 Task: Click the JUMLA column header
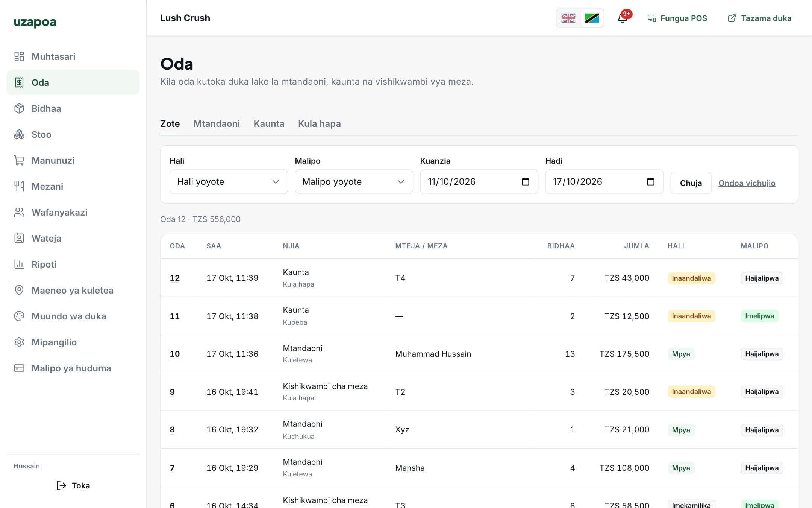pos(636,246)
